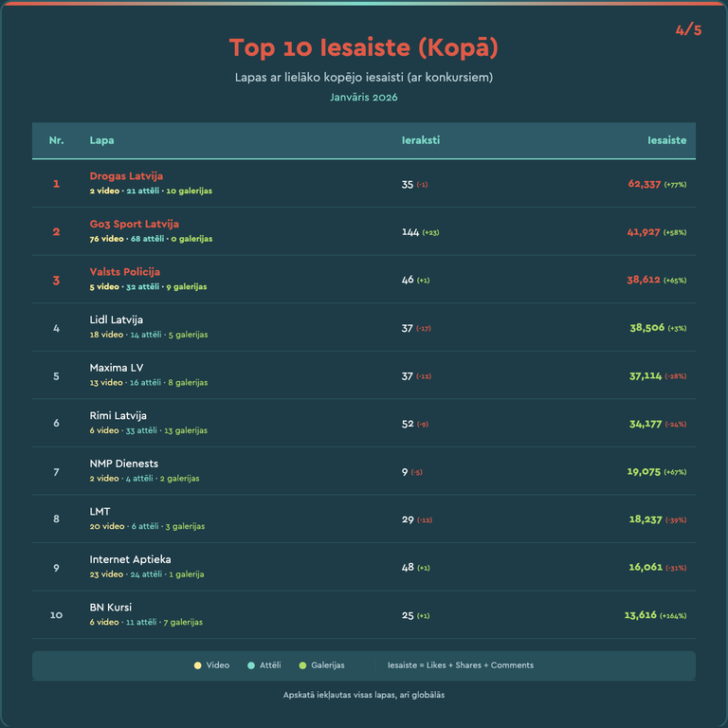Click the green Galerijas legend dot

click(302, 665)
